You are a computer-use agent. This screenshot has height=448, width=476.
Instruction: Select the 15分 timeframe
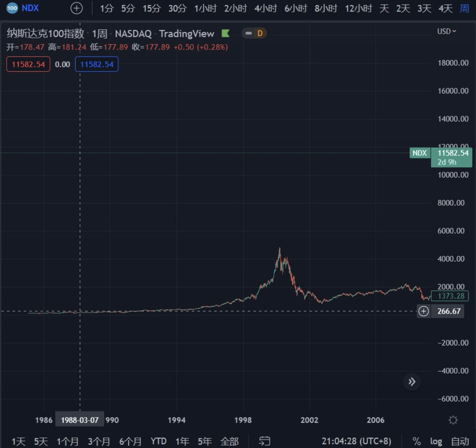pos(152,8)
